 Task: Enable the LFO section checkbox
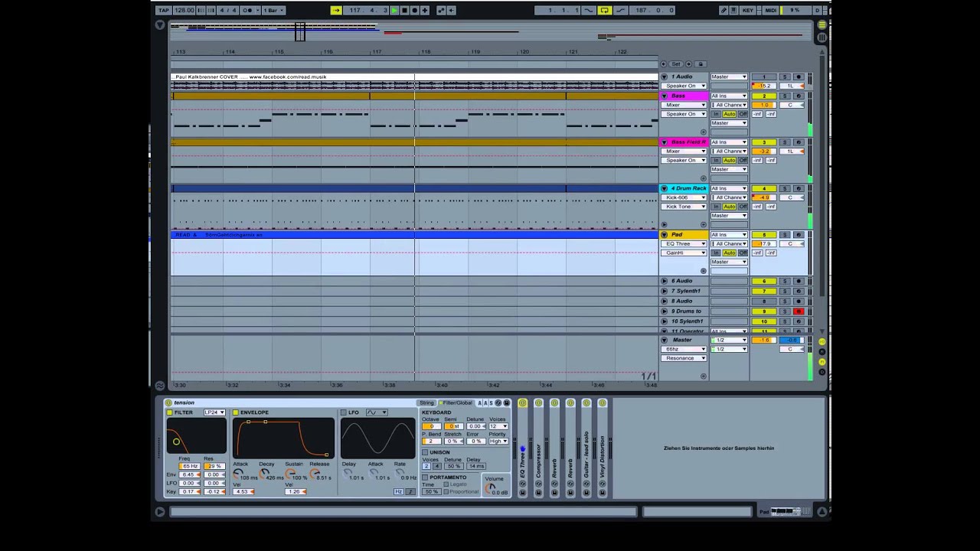[x=343, y=412]
